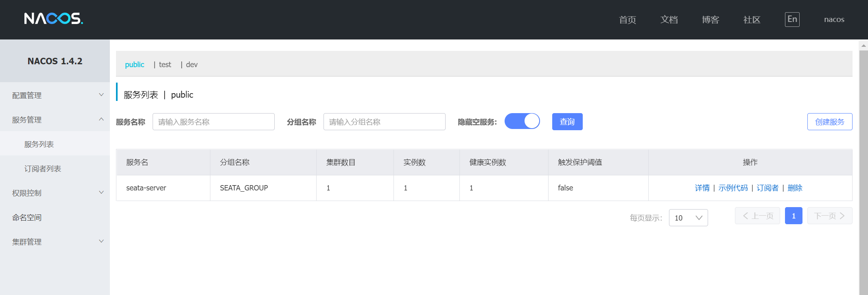
Task: Select the dev namespace tab
Action: pos(192,65)
